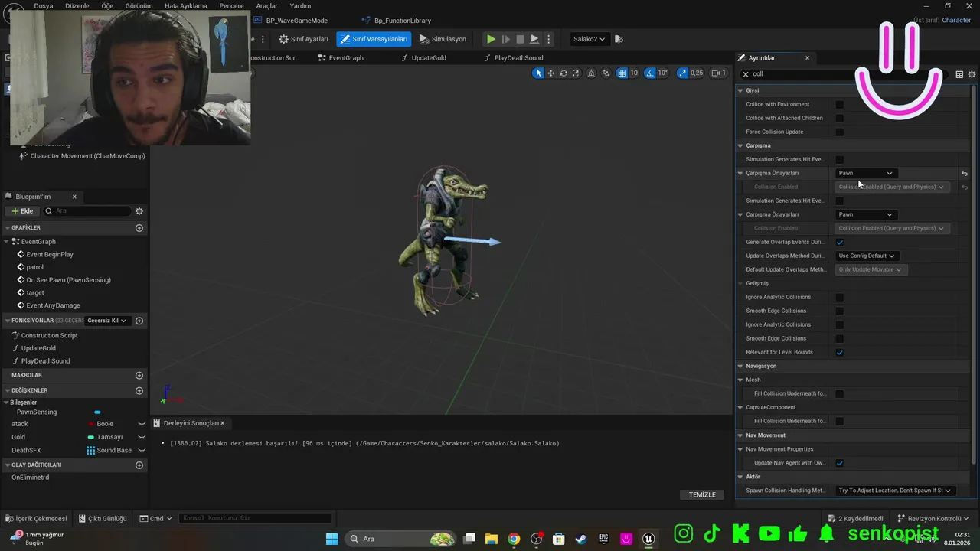
Task: Toggle rotation angle snapping icon
Action: point(649,73)
